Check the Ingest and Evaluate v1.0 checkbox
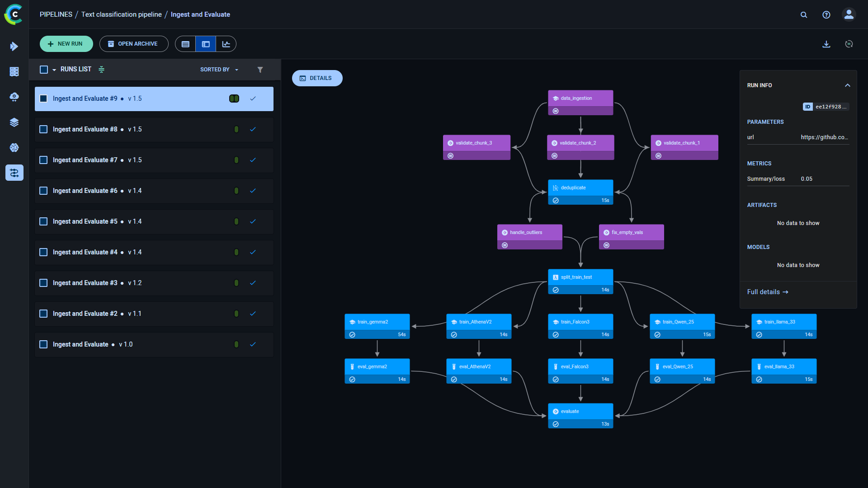This screenshot has width=868, height=488. pyautogui.click(x=43, y=344)
